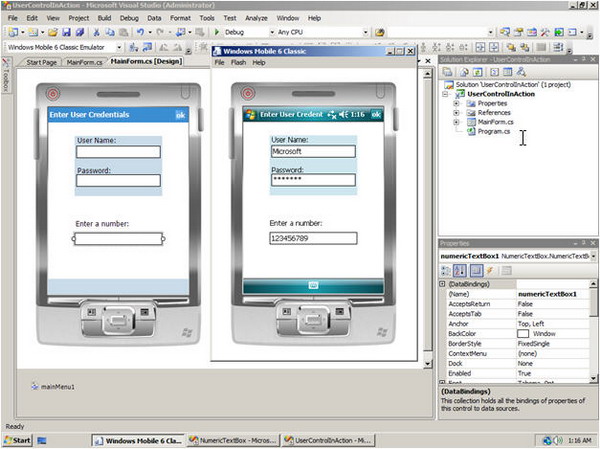
Task: Click the Center Horizontally layout icon
Action: click(x=480, y=47)
